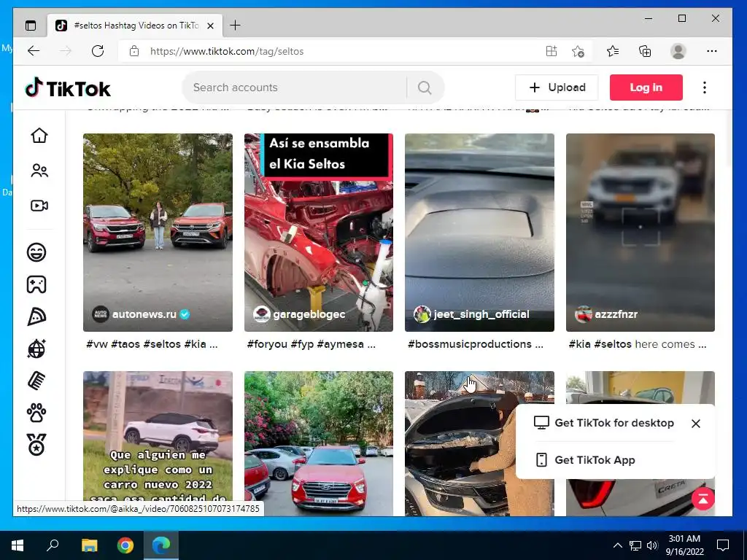
Task: Open the network tray icon
Action: pyautogui.click(x=635, y=545)
